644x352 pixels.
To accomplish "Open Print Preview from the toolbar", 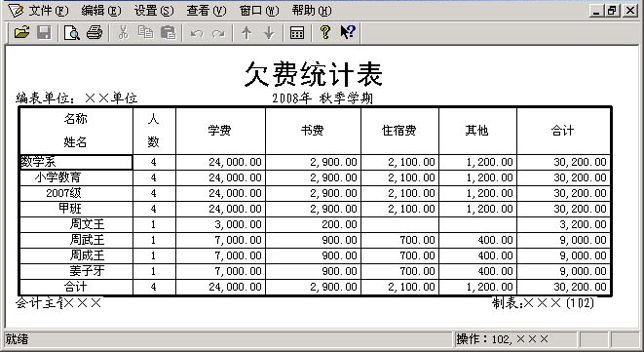I will [x=72, y=32].
